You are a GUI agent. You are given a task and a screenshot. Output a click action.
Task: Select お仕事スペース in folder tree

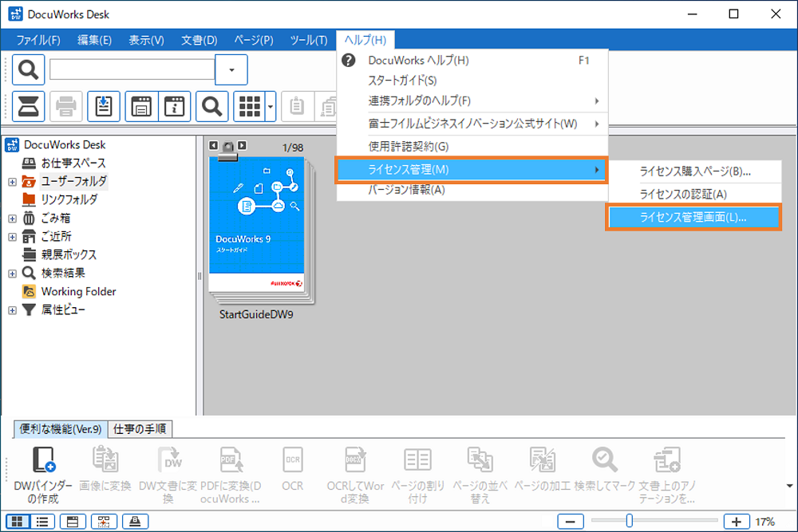point(73,164)
